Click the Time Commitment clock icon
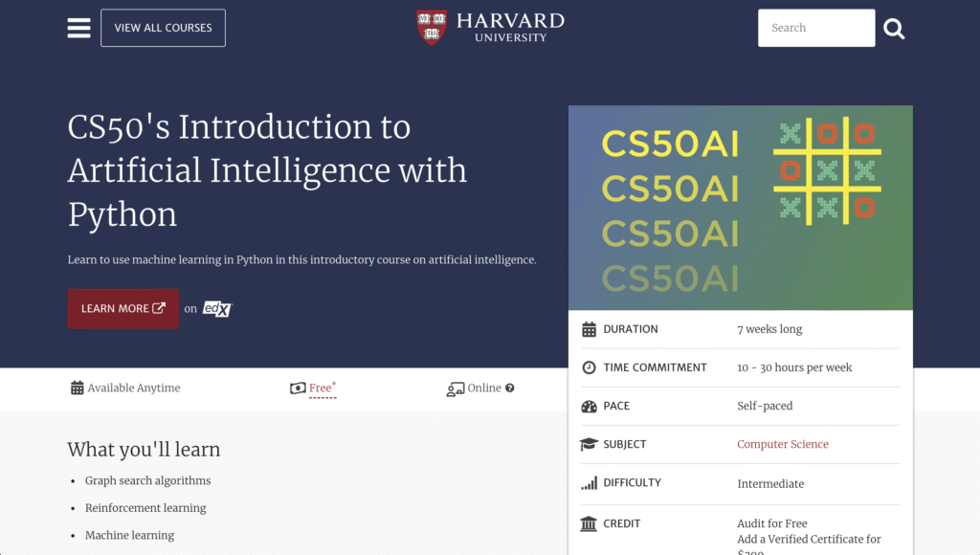The width and height of the screenshot is (980, 555). (589, 367)
